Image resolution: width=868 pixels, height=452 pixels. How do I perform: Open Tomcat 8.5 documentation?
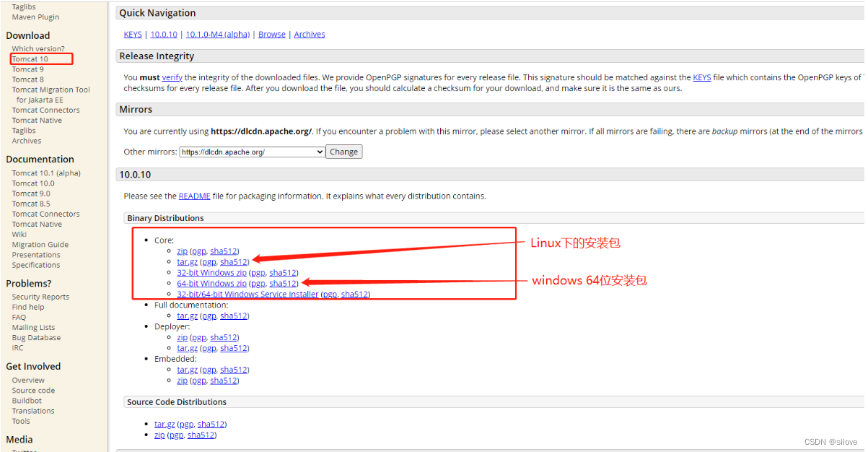click(31, 204)
